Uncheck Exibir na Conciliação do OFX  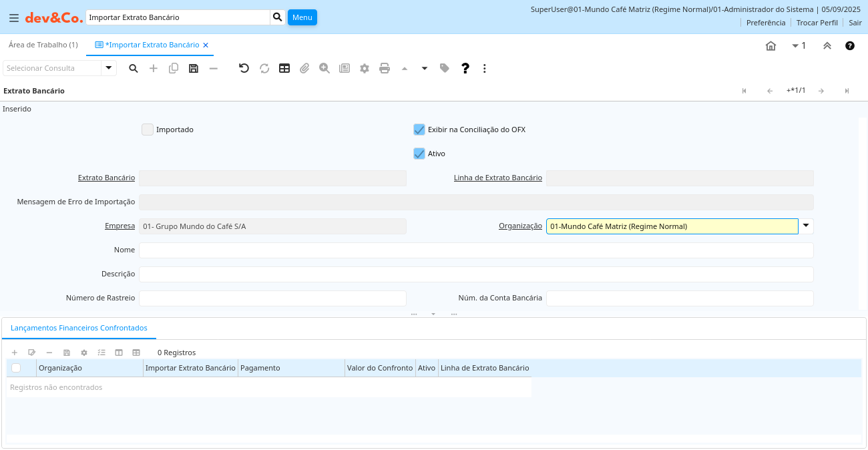(x=419, y=130)
